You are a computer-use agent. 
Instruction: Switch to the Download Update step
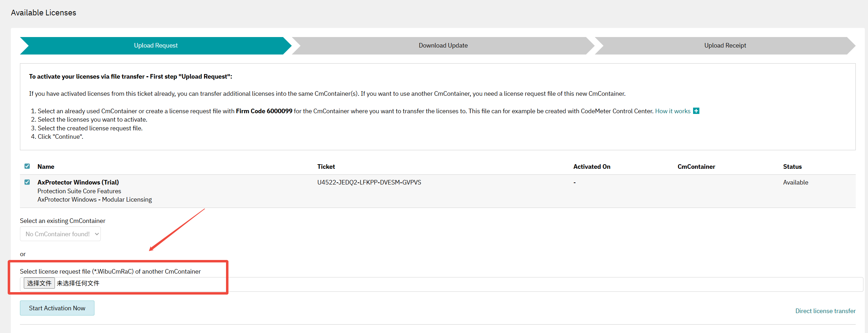[x=443, y=45]
